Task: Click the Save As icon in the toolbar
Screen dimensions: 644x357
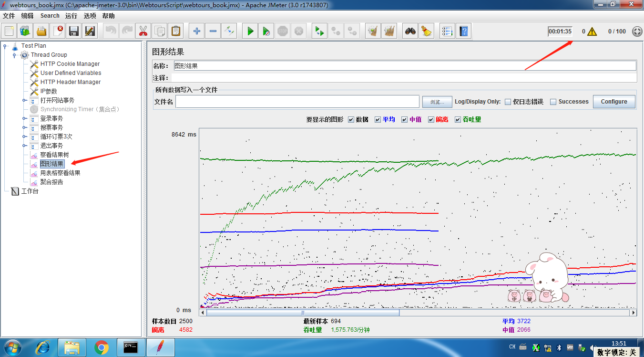Action: [90, 31]
